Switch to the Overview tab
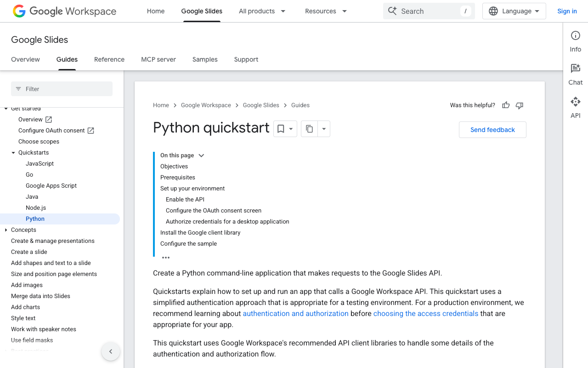This screenshot has width=588, height=368. click(26, 59)
